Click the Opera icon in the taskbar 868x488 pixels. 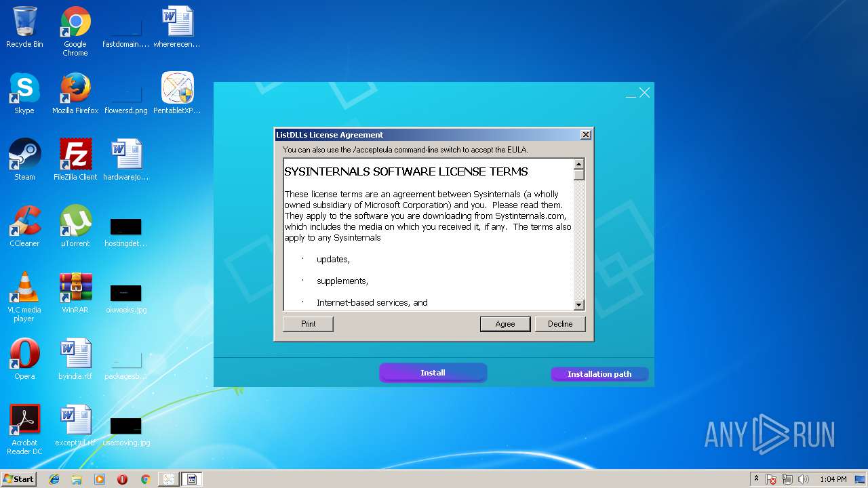(x=123, y=479)
